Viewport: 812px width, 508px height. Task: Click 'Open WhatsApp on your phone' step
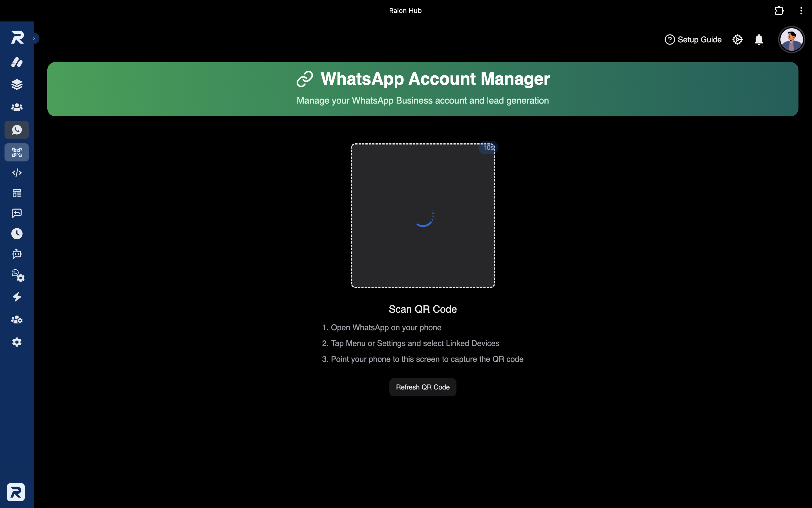coord(386,328)
